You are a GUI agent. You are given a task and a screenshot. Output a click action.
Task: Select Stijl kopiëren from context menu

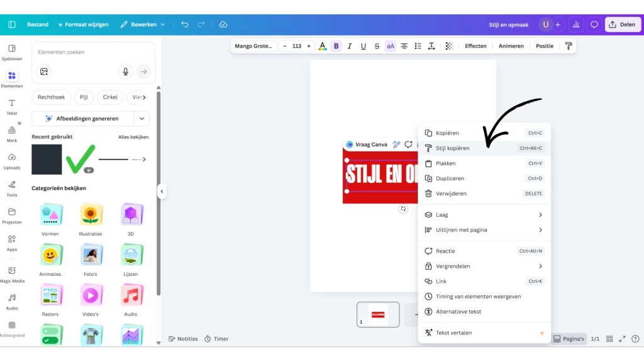point(453,148)
